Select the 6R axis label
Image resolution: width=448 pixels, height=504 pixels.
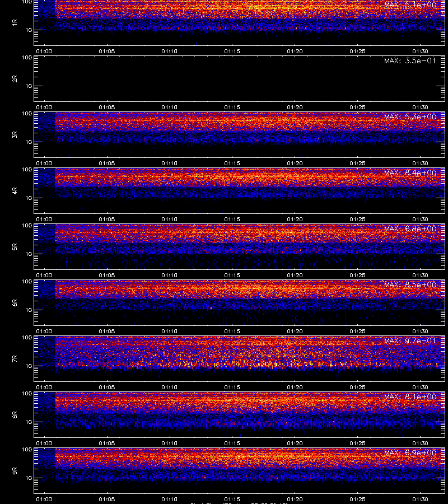coord(15,303)
